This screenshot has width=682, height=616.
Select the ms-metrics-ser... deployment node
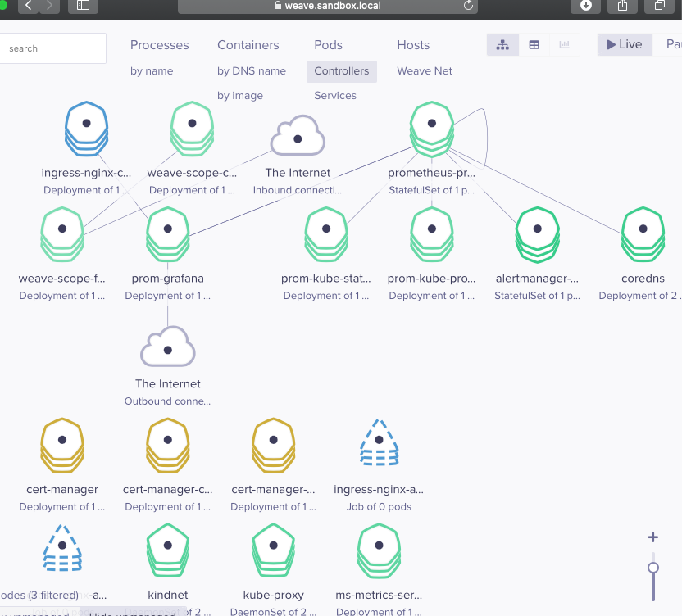pos(380,550)
